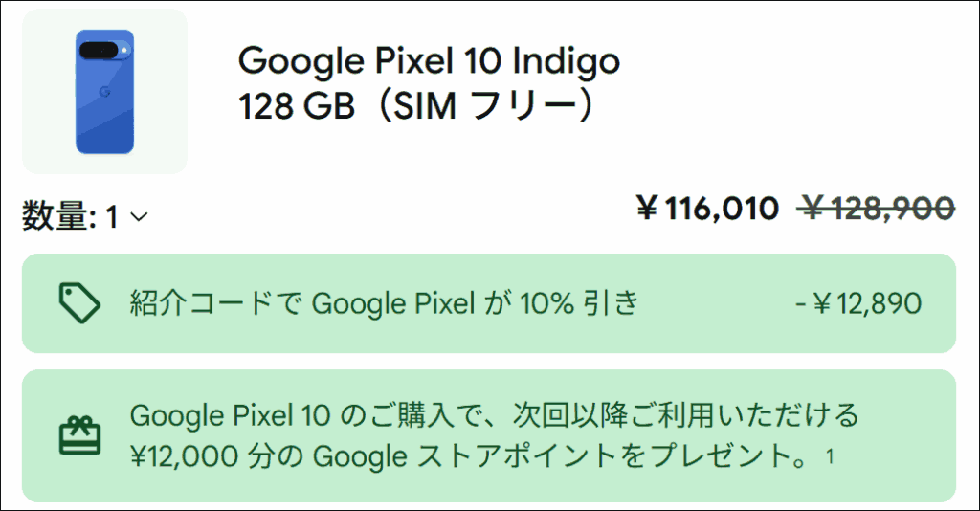This screenshot has width=980, height=511.
Task: Select the Pixel 10 Indigo product thumbnail
Action: click(x=104, y=92)
